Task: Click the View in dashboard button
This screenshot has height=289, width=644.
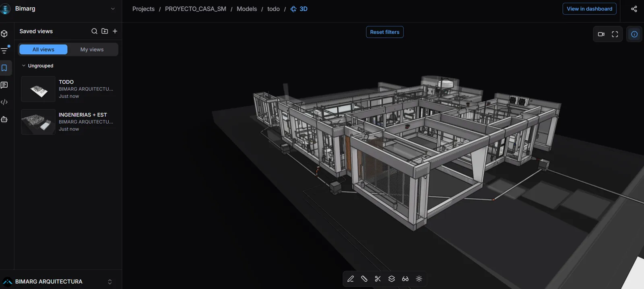Action: point(589,9)
